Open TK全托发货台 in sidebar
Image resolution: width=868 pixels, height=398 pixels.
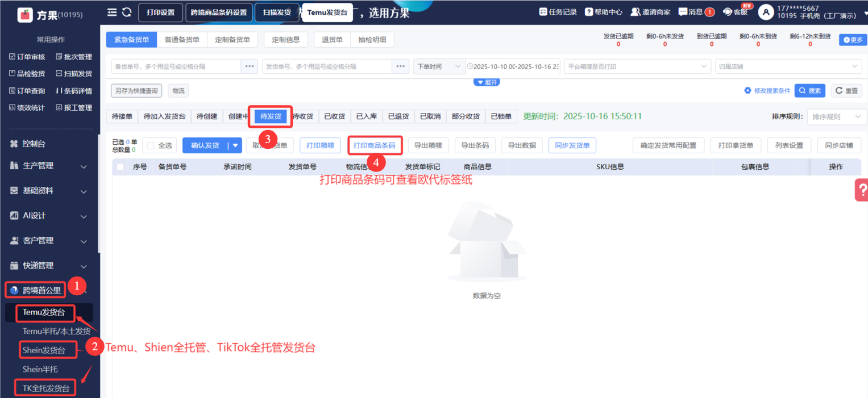click(46, 389)
